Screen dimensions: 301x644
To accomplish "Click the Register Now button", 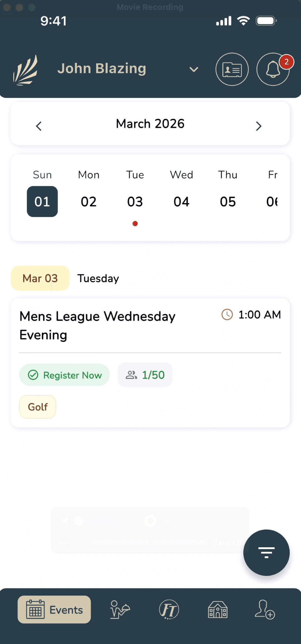I will pos(64,375).
